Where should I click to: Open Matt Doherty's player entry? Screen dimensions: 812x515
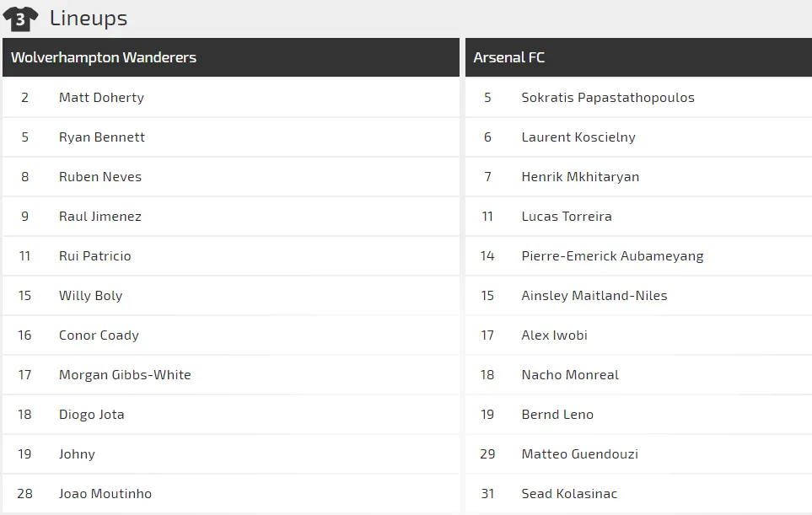coord(101,98)
